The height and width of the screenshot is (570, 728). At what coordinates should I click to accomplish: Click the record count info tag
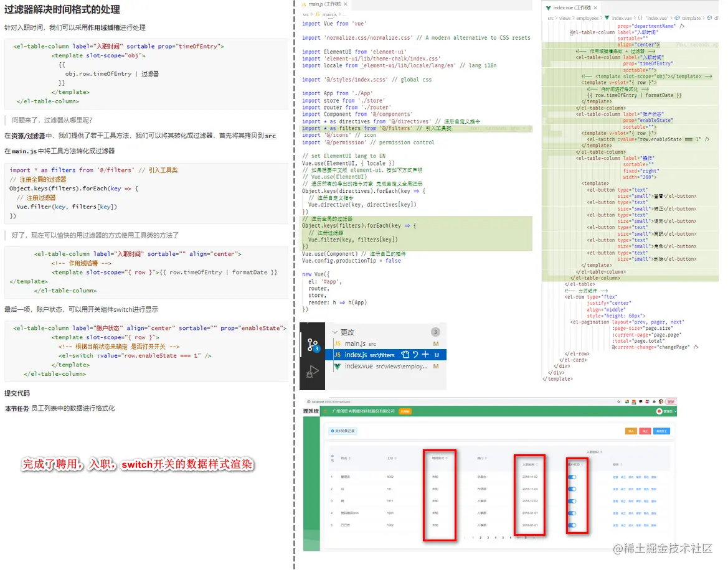tap(343, 431)
